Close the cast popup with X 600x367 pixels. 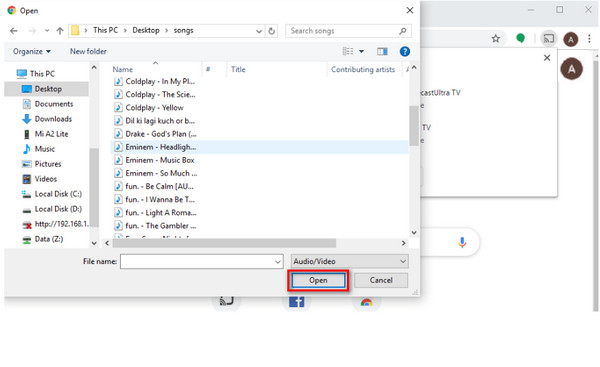(x=547, y=58)
